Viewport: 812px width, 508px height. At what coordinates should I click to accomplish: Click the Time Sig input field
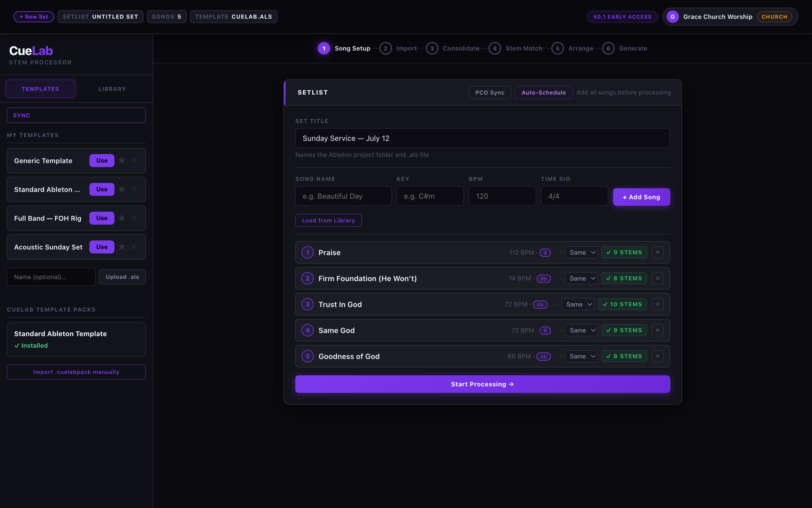click(x=574, y=196)
